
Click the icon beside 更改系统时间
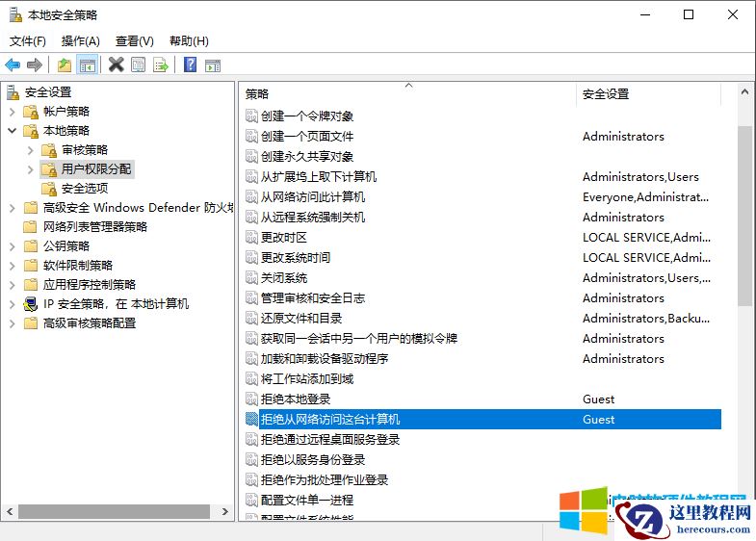251,257
